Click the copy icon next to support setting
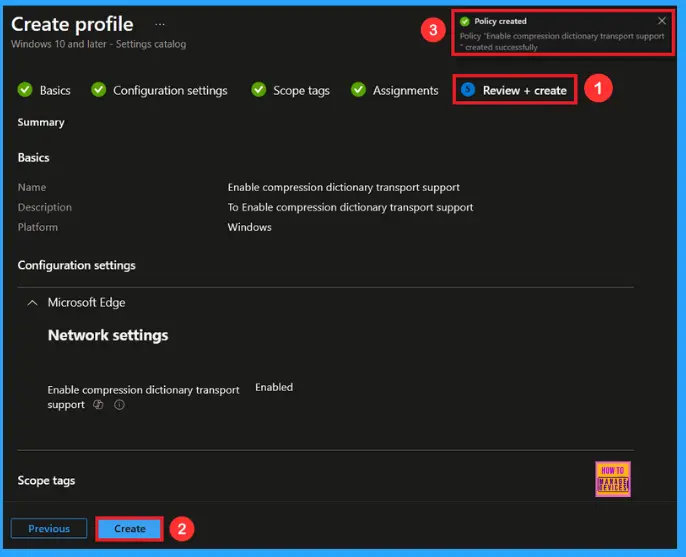Viewport: 686px width, 557px height. [x=98, y=405]
